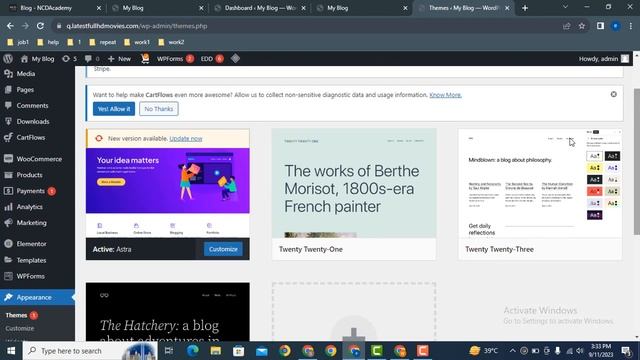The width and height of the screenshot is (640, 360).
Task: Open Twenty Twenty-One theme thumbnail
Action: click(x=354, y=183)
